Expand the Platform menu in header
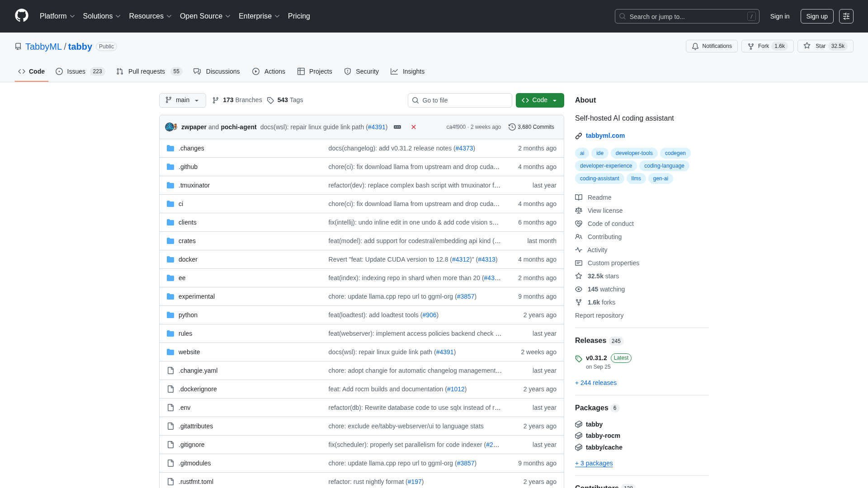 (x=57, y=16)
